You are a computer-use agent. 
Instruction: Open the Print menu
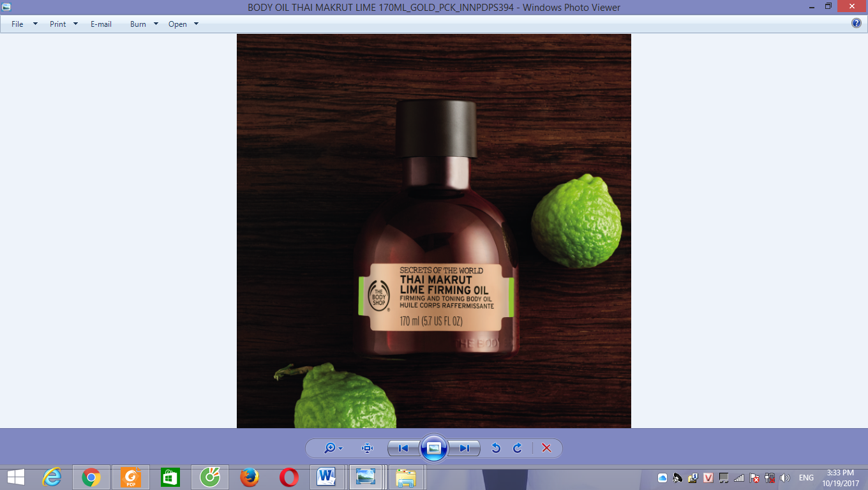57,24
